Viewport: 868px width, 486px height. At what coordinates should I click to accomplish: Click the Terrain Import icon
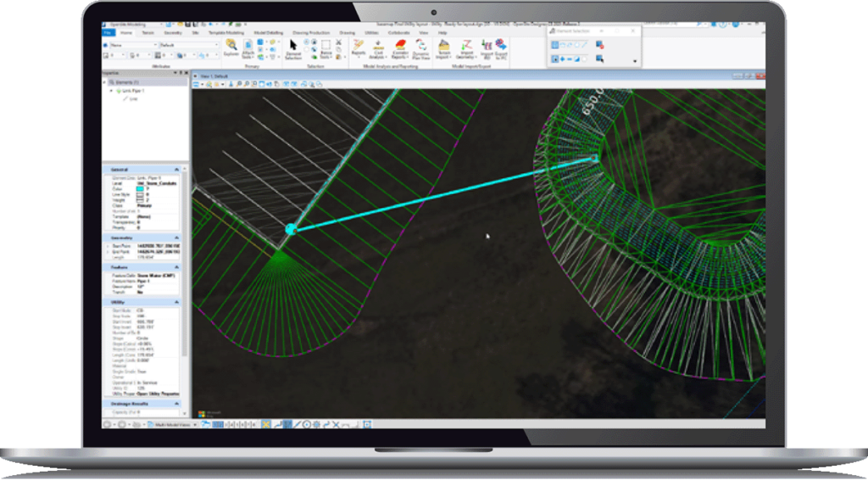(444, 47)
